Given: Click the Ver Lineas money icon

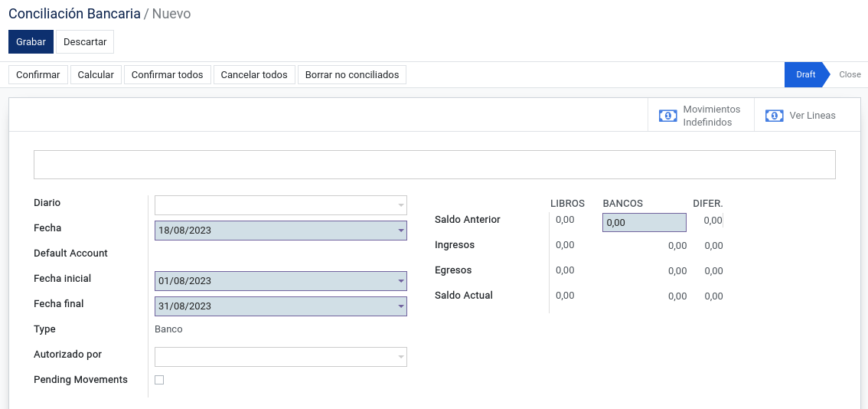Looking at the screenshot, I should 774,116.
